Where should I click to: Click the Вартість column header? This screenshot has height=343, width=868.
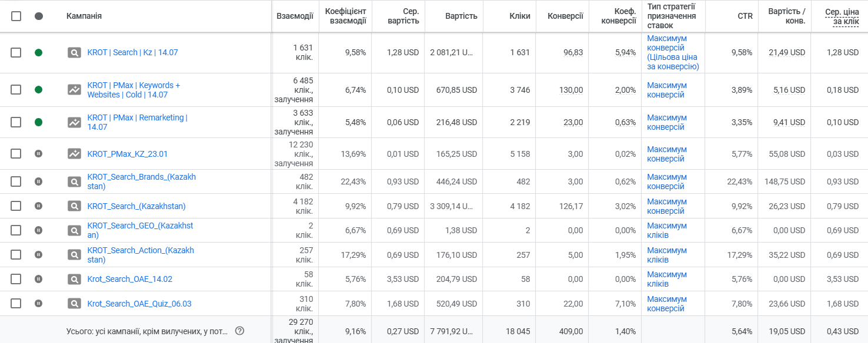pos(461,16)
